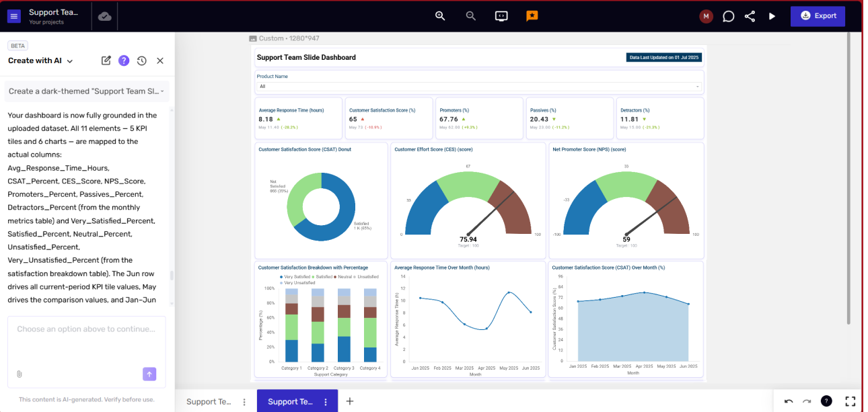Zoom in with the magnifier plus icon
The height and width of the screenshot is (412, 868).
[440, 16]
